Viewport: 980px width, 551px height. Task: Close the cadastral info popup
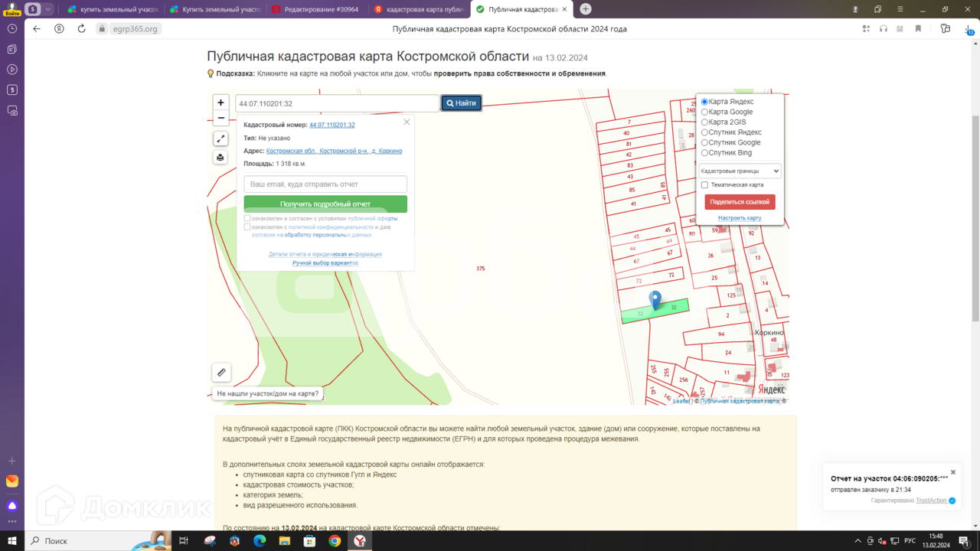coord(407,122)
